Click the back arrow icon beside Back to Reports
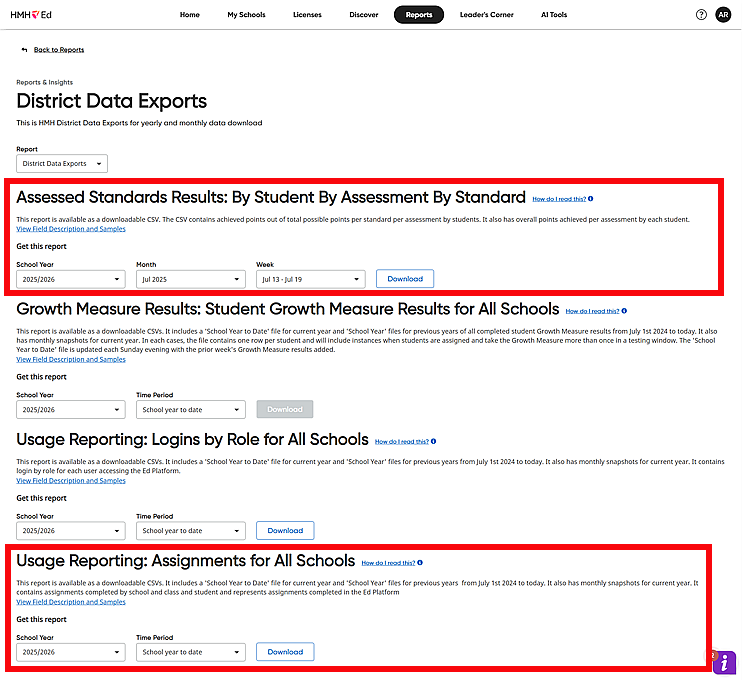This screenshot has width=742, height=680. pyautogui.click(x=24, y=50)
